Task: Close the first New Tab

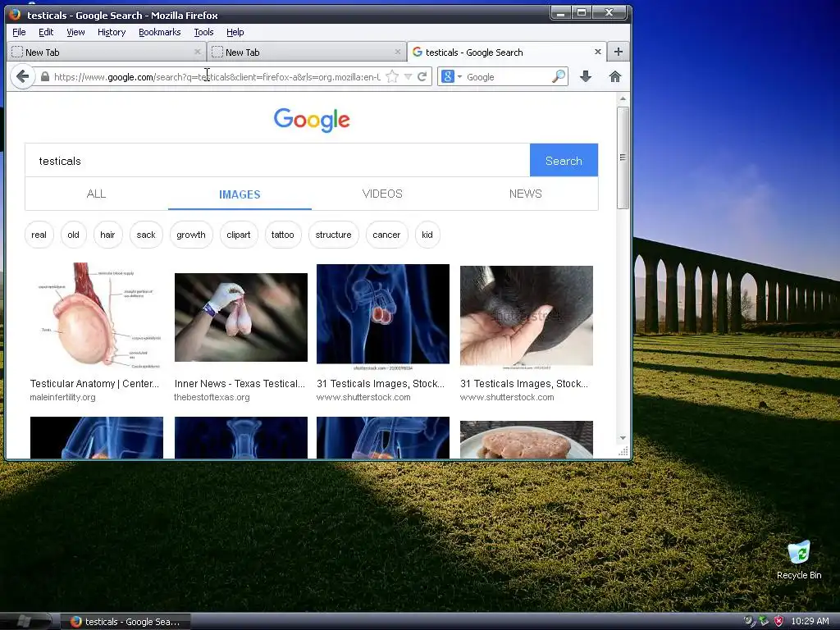Action: (x=197, y=52)
